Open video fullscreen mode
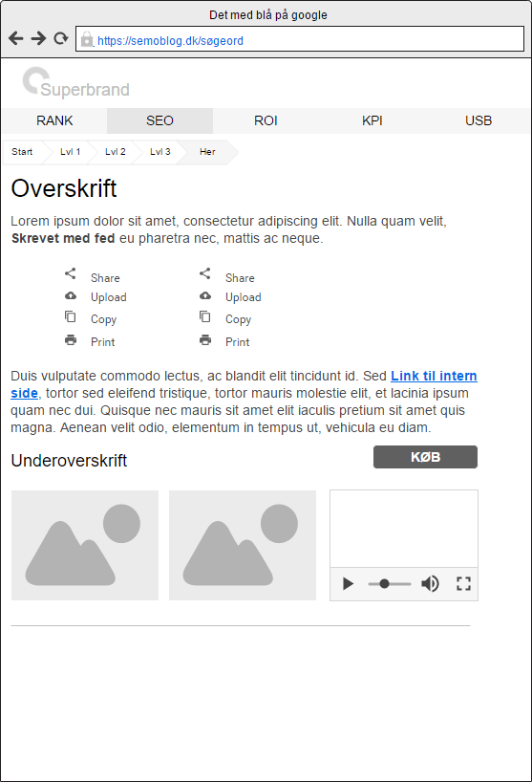532x782 pixels. pos(464,583)
